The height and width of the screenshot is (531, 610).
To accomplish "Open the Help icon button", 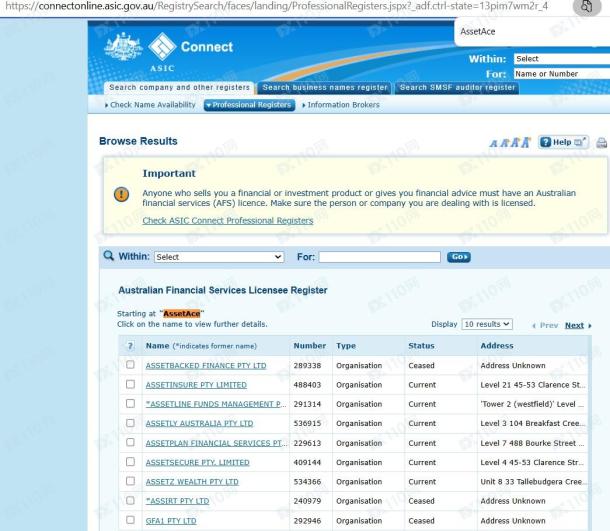I will 563,142.
